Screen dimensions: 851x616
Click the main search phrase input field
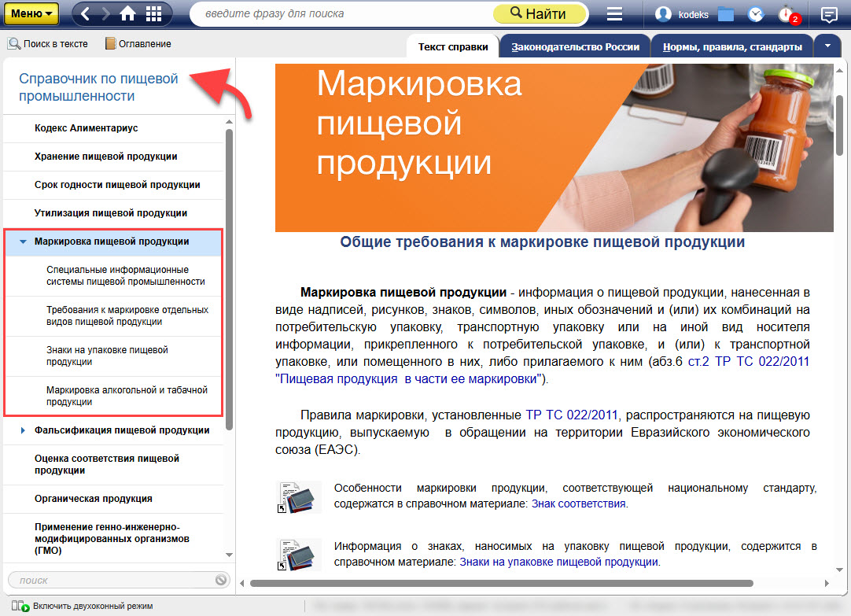coord(342,14)
